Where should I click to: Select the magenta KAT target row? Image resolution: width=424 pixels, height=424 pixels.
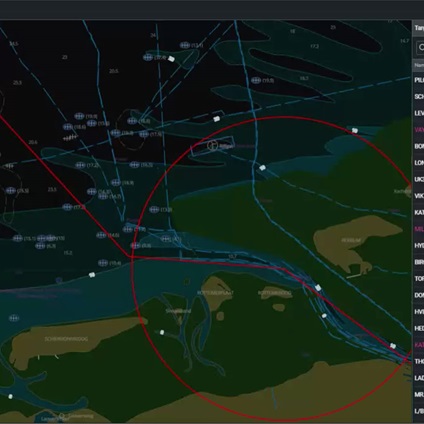click(419, 345)
